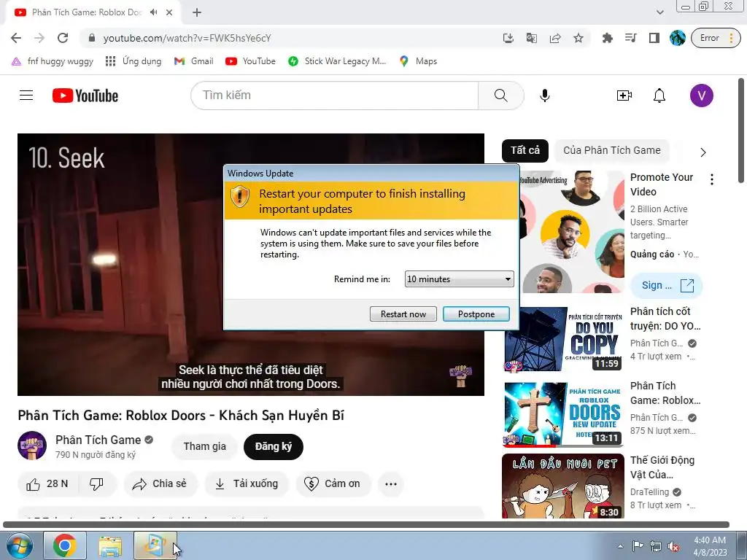Click the Chrome Error update button
The height and width of the screenshot is (560, 747).
[716, 38]
